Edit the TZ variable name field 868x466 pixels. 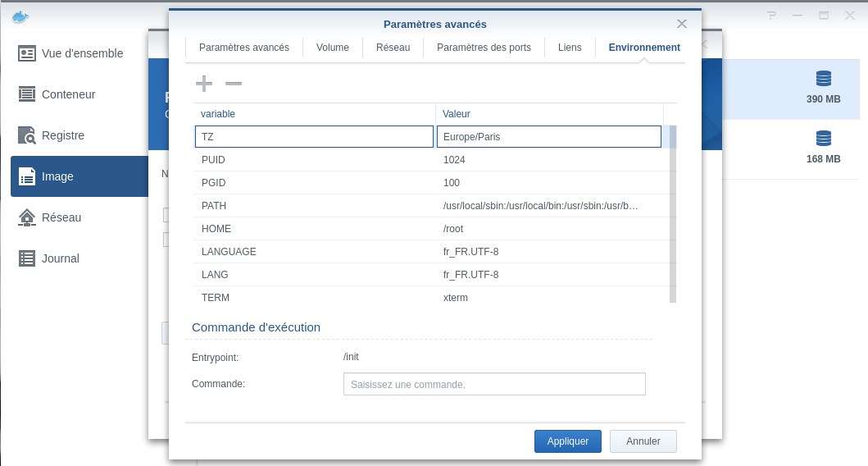click(314, 136)
